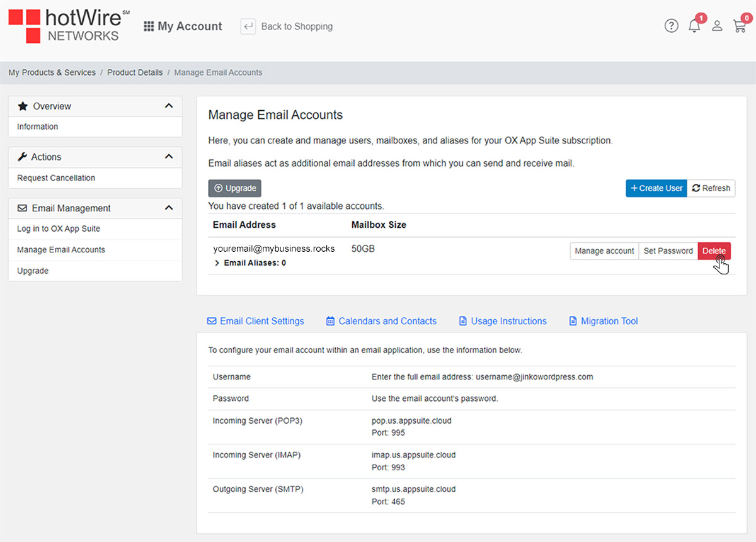Open the user profile icon
This screenshot has height=542, width=756.
pos(717,26)
